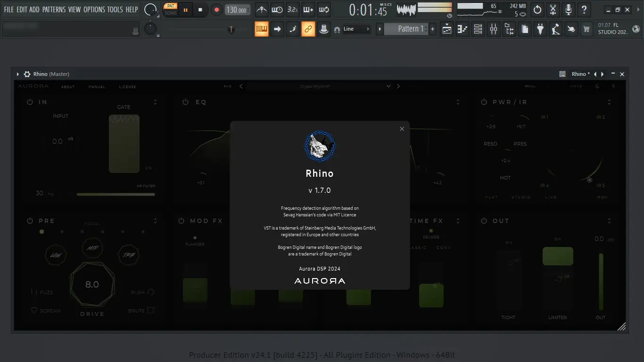This screenshot has height=362, width=644.
Task: Open the EDIT menu
Action: tap(22, 9)
